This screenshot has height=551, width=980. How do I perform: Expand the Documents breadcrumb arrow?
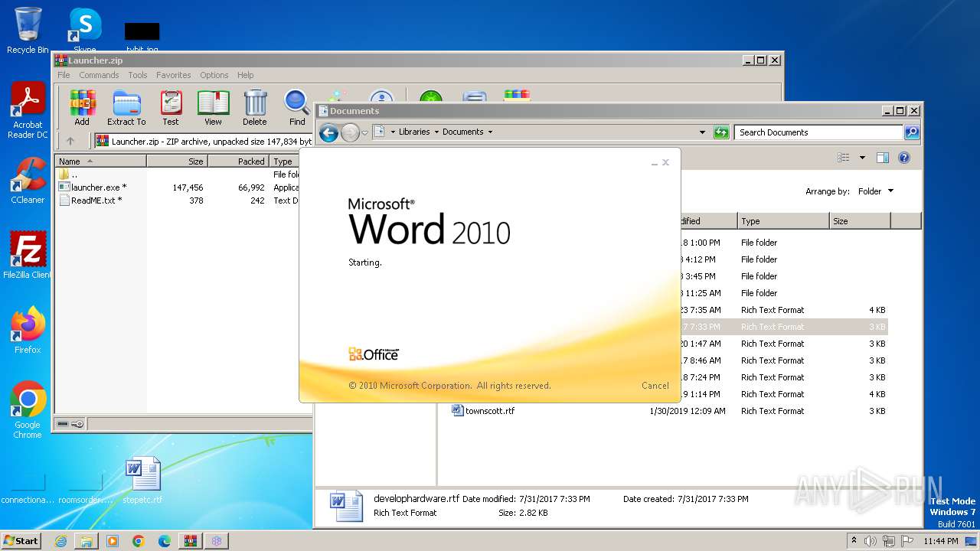[x=490, y=132]
